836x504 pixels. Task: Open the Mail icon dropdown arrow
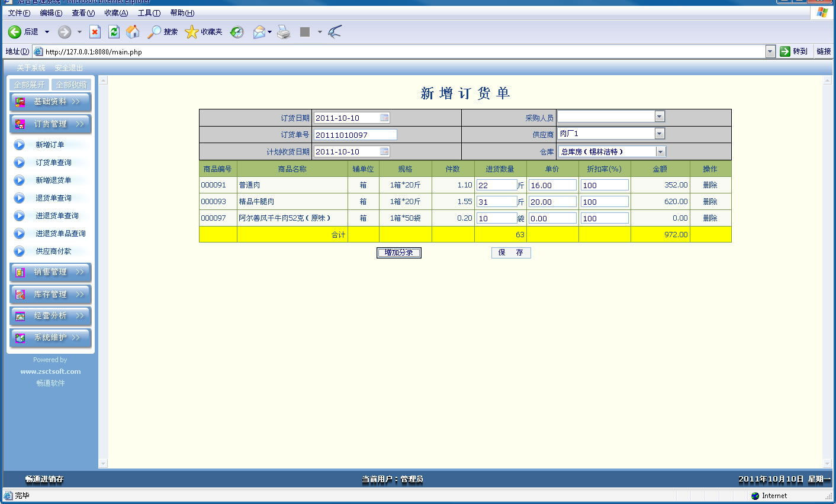click(269, 32)
